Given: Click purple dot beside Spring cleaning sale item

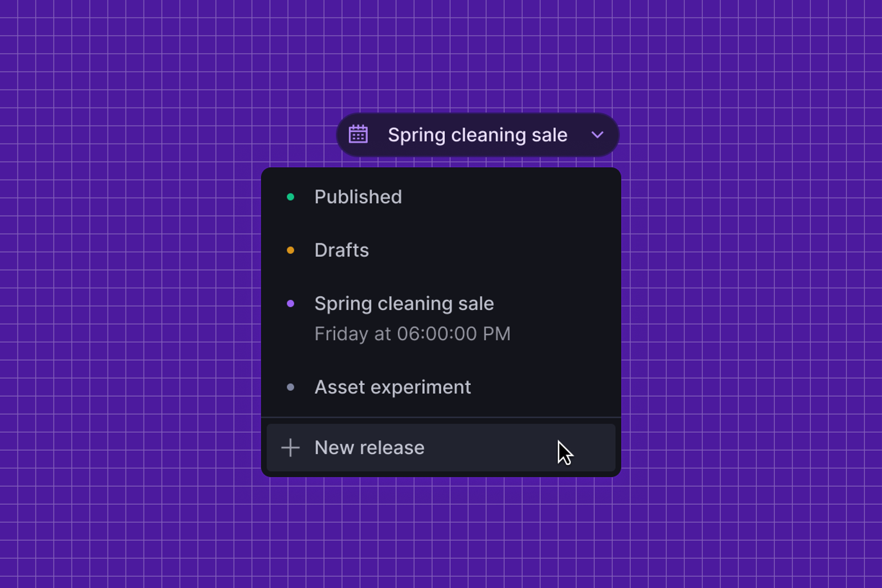Looking at the screenshot, I should [290, 303].
